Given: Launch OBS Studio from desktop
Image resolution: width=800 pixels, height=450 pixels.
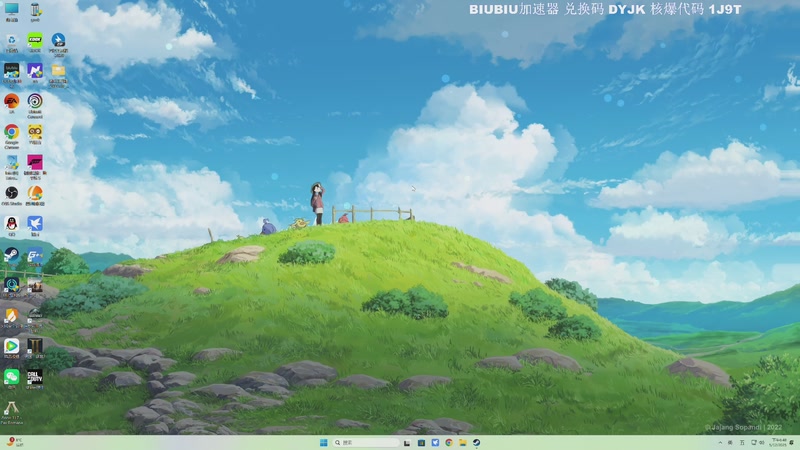Looking at the screenshot, I should [11, 196].
